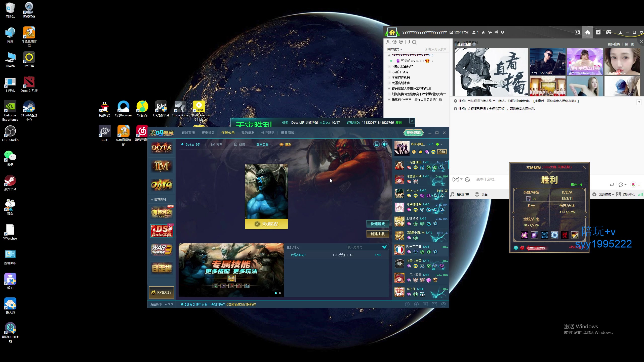
Task: Open 赛季排名 menu in 09 platform
Action: click(x=208, y=133)
